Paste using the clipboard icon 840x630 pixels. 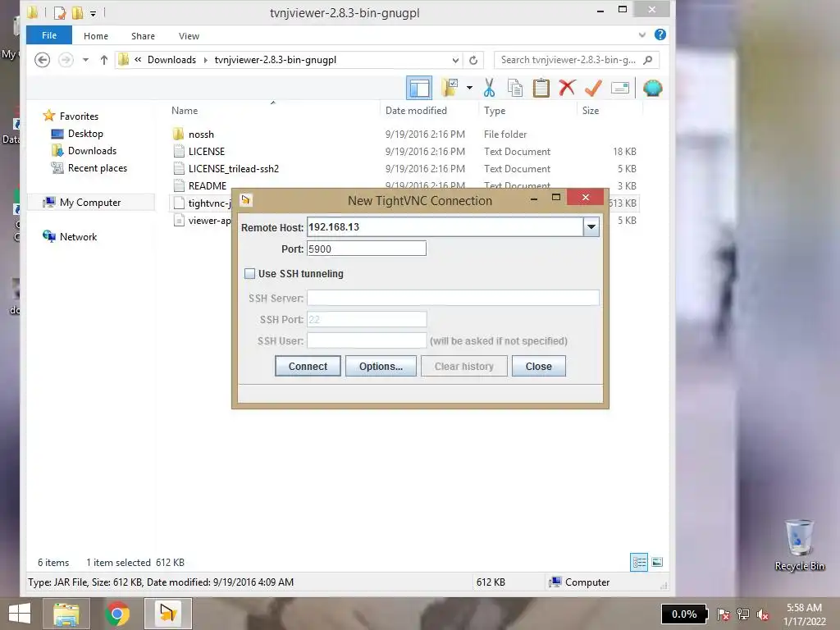[x=541, y=87]
